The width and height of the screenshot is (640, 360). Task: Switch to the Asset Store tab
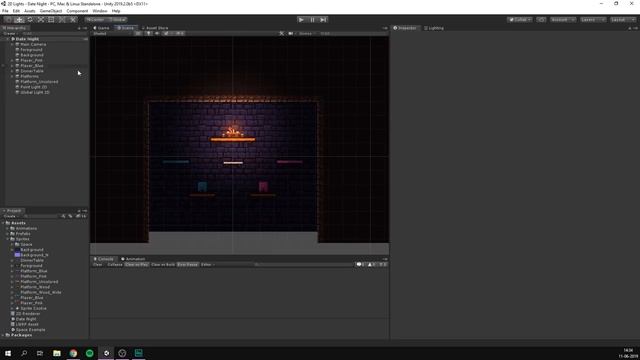[x=155, y=28]
